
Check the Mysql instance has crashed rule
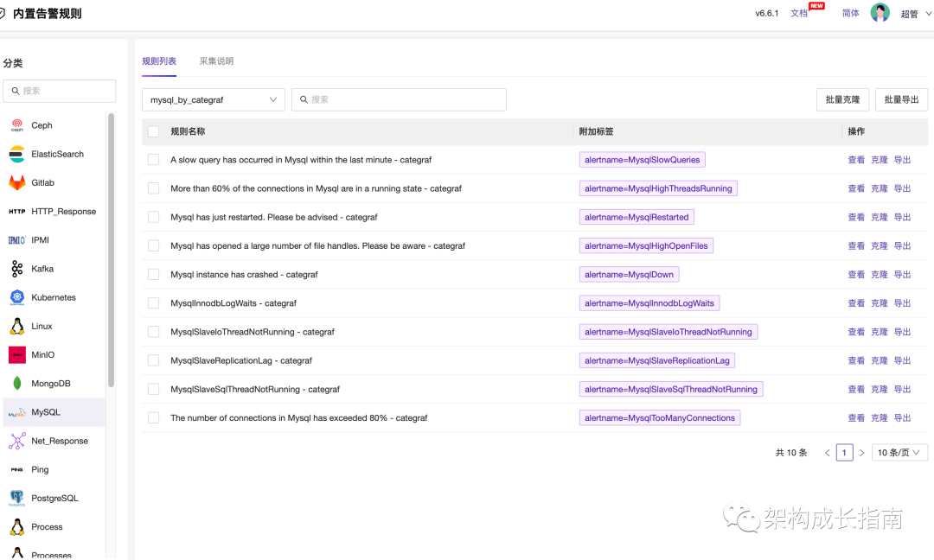[x=153, y=274]
